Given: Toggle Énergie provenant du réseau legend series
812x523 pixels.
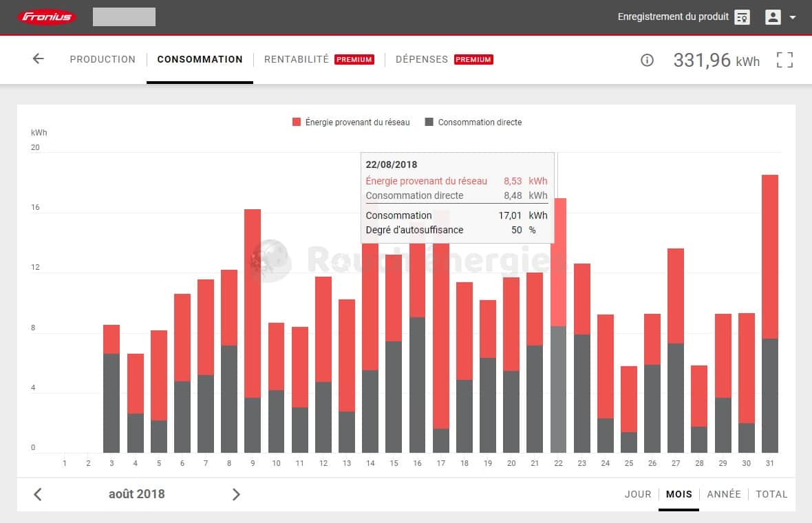Looking at the screenshot, I should (x=351, y=122).
